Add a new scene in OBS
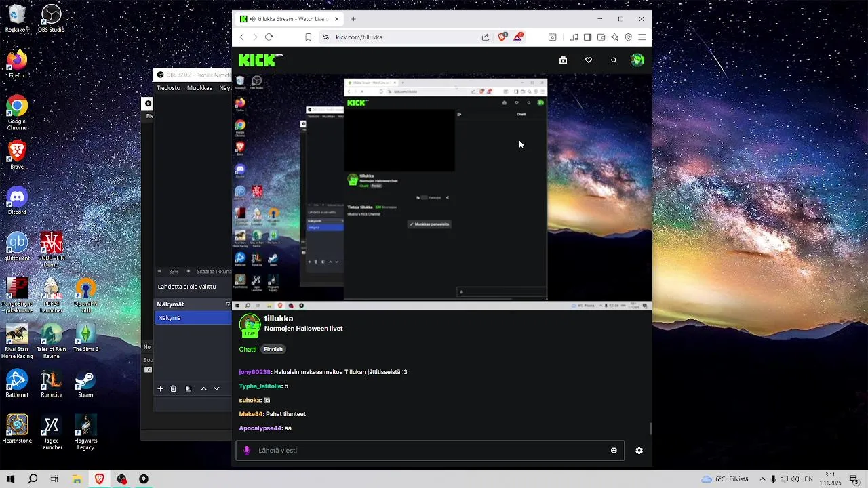Viewport: 868px width, 488px height. coord(161,389)
